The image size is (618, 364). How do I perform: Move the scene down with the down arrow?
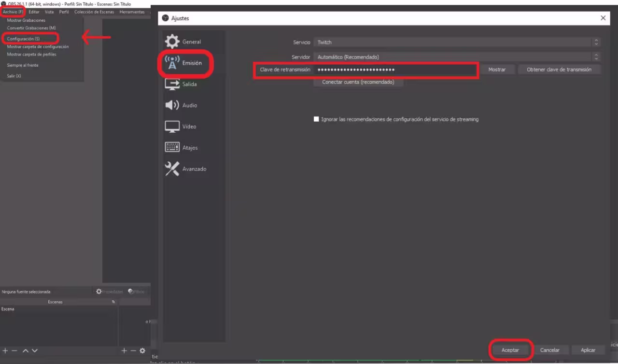[35, 350]
